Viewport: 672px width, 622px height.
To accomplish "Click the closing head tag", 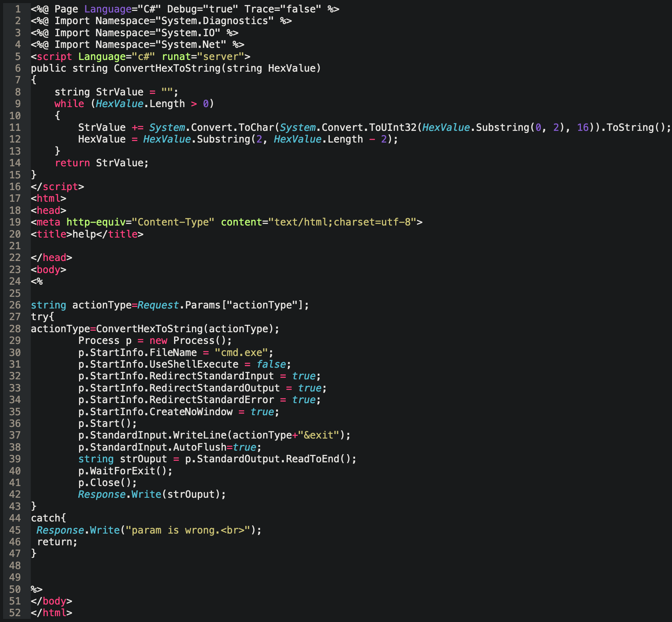I will coord(52,257).
